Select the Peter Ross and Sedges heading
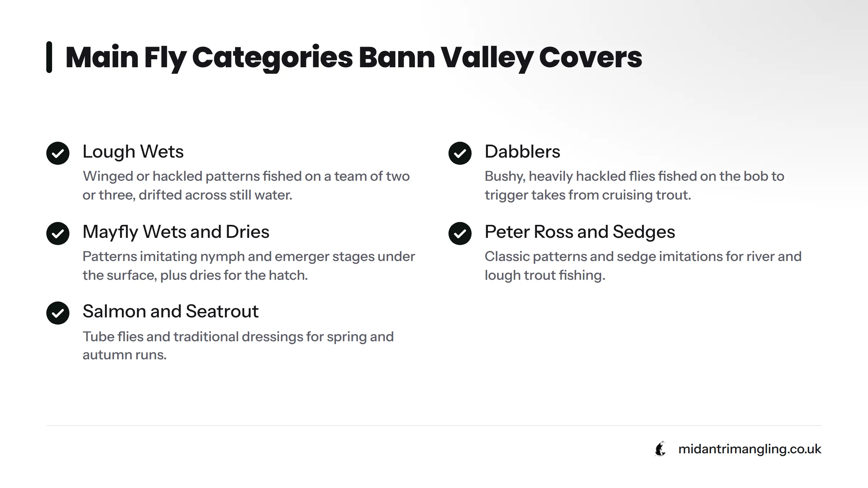868x488 pixels. click(x=580, y=232)
